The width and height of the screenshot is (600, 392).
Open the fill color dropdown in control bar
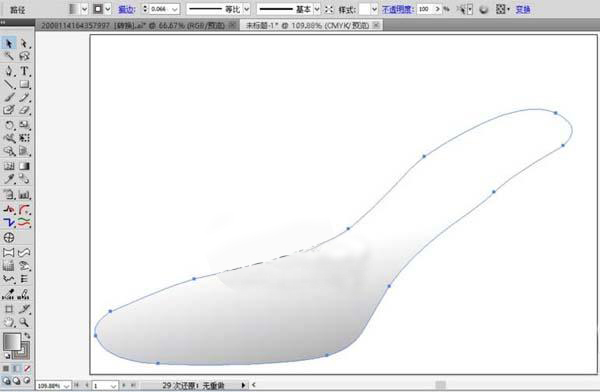(x=85, y=9)
